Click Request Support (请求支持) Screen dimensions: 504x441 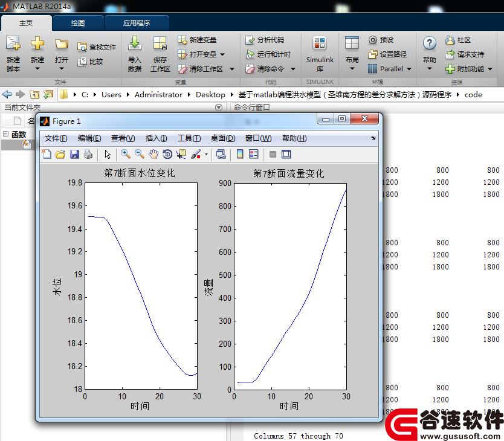pyautogui.click(x=465, y=54)
